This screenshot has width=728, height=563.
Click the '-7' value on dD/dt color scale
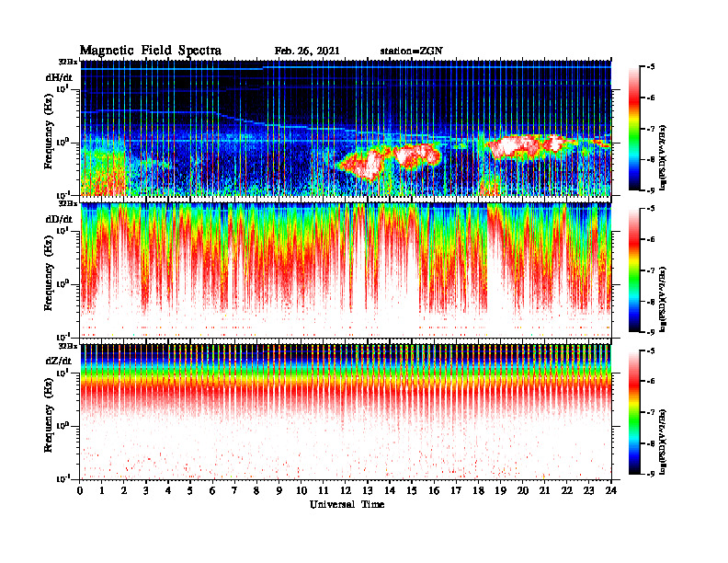(x=651, y=270)
